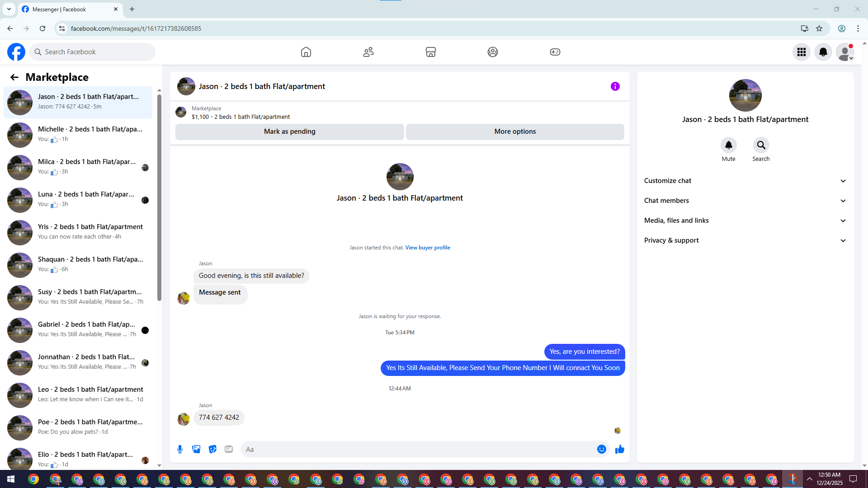868x488 pixels.
Task: Open the emoji picker in message box
Action: pyautogui.click(x=601, y=449)
